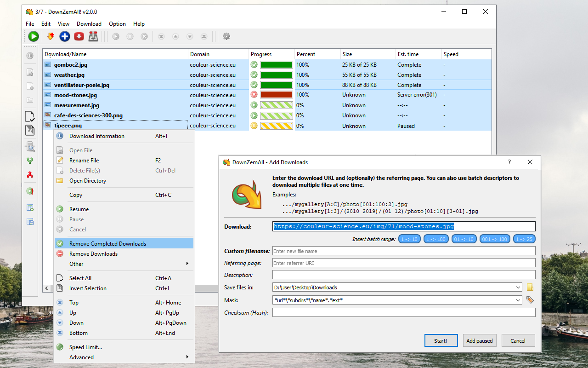Sort by the Size column header
The image size is (588, 368).
click(x=368, y=54)
